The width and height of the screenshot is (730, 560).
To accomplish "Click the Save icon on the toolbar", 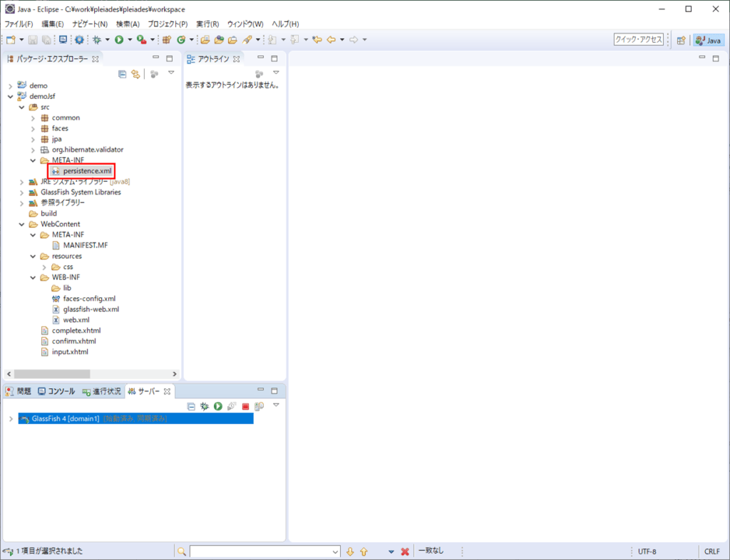I will 31,40.
